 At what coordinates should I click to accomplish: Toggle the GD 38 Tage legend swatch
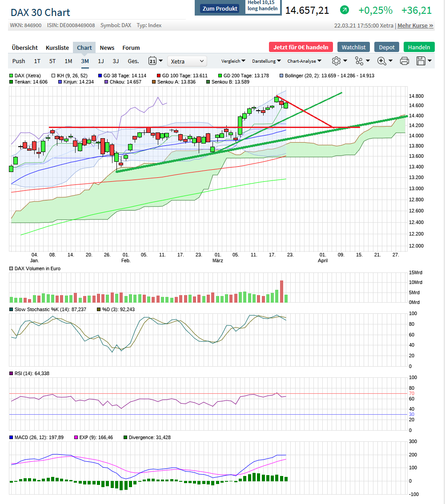tap(100, 76)
